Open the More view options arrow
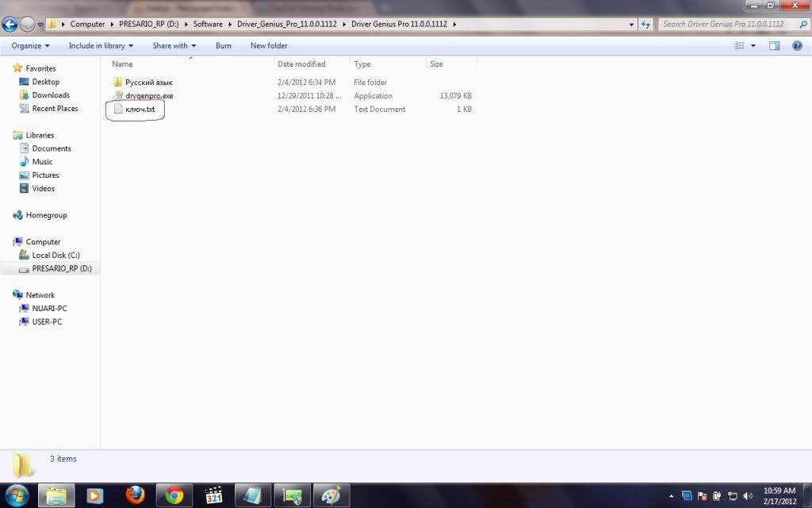The width and height of the screenshot is (812, 508). coord(753,45)
